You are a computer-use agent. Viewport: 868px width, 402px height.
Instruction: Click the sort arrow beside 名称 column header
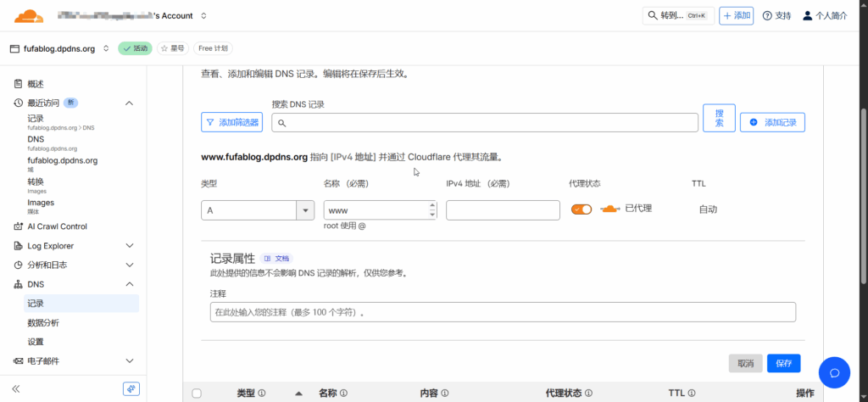298,394
